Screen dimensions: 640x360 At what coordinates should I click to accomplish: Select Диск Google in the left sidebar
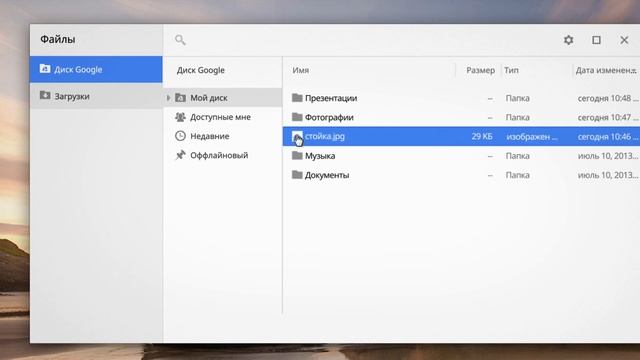coord(96,69)
